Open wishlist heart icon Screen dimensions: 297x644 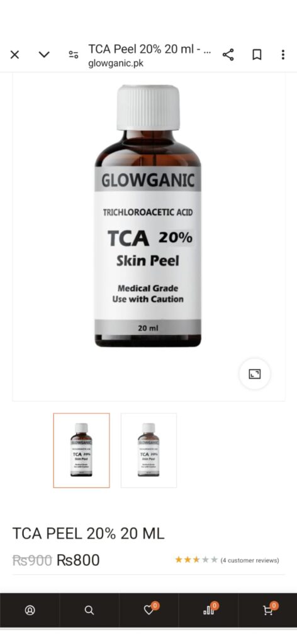pyautogui.click(x=150, y=609)
